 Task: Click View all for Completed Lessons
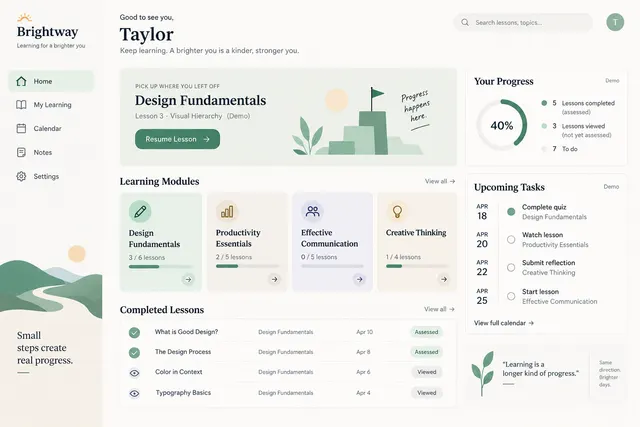[x=439, y=309]
